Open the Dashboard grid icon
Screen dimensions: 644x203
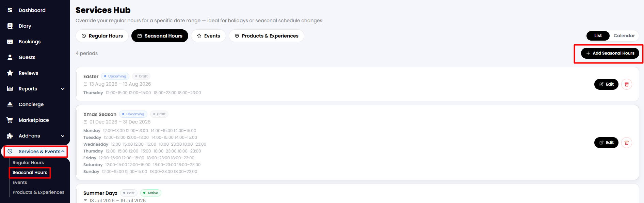(10, 10)
